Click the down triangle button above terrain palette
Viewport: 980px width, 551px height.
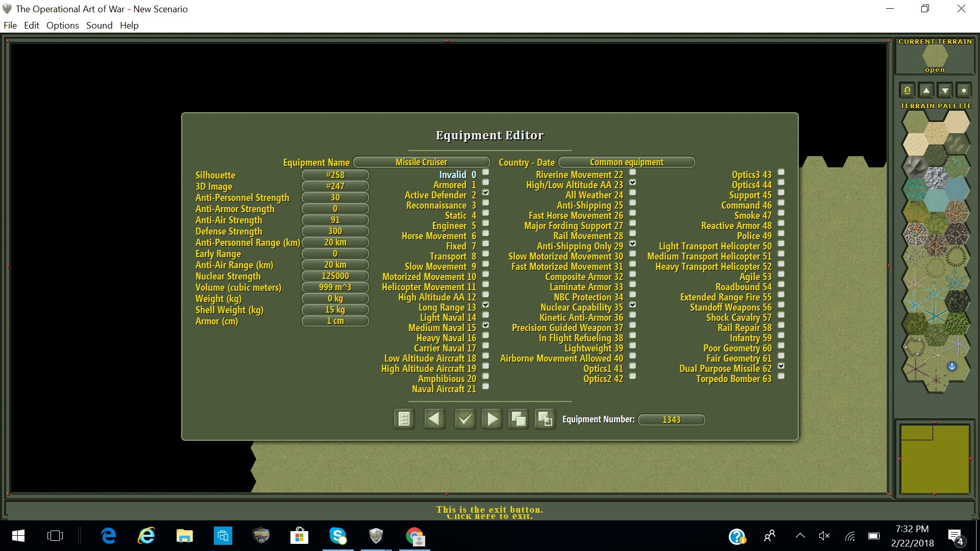click(x=945, y=90)
